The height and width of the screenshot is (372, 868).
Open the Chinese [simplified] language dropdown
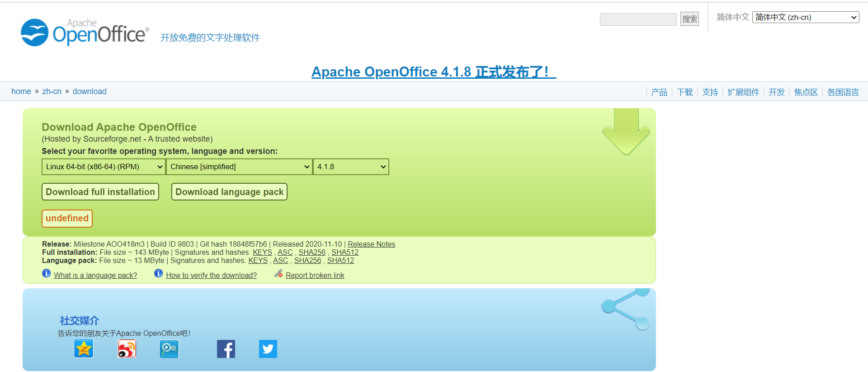pyautogui.click(x=240, y=167)
